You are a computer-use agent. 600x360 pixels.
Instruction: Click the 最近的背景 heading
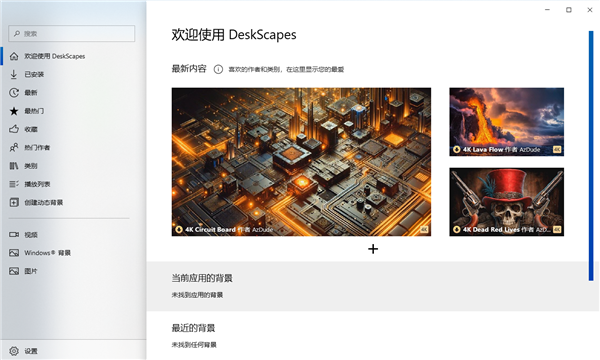193,328
